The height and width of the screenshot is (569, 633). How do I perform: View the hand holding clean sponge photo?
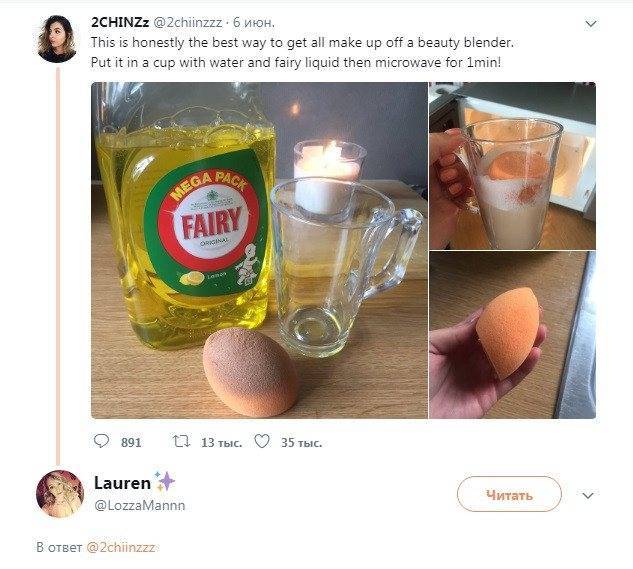pyautogui.click(x=512, y=335)
